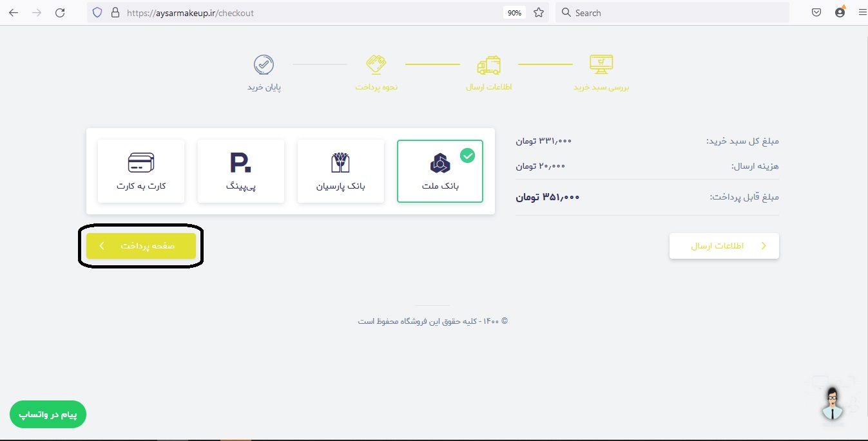Select the Pay.ping (پی‌پینگ) payment method
The height and width of the screenshot is (441, 868).
click(241, 171)
